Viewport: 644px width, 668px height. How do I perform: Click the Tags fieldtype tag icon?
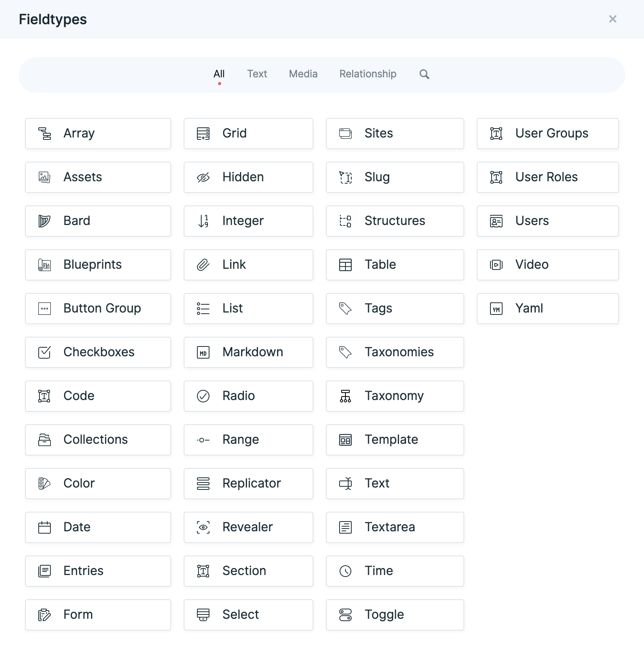(x=345, y=308)
